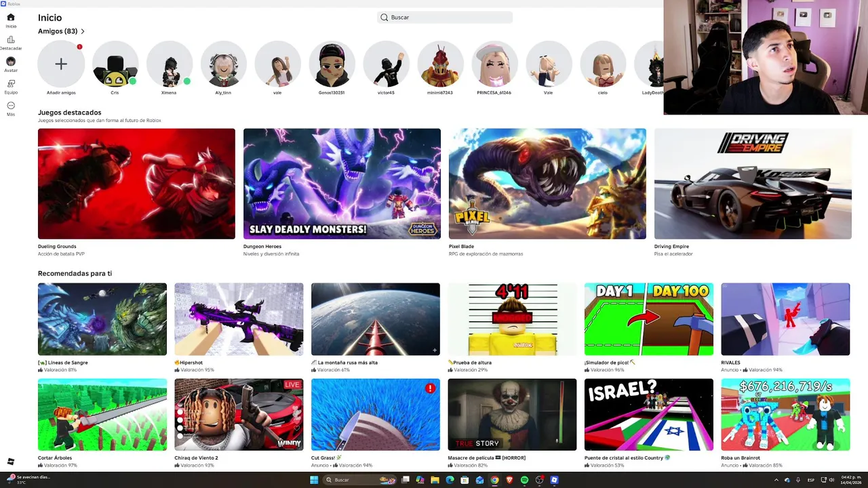Open friend Cris avatar
The width and height of the screenshot is (868, 488).
(115, 64)
